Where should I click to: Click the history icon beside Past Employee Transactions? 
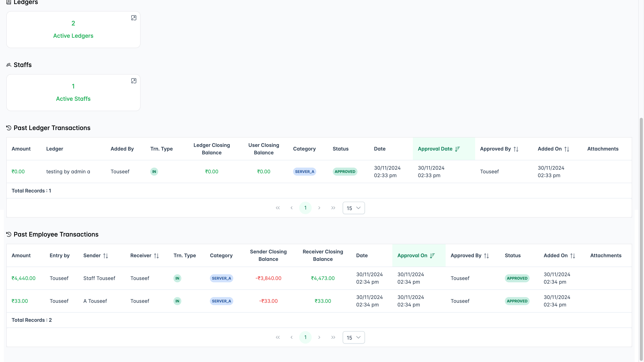(8, 234)
